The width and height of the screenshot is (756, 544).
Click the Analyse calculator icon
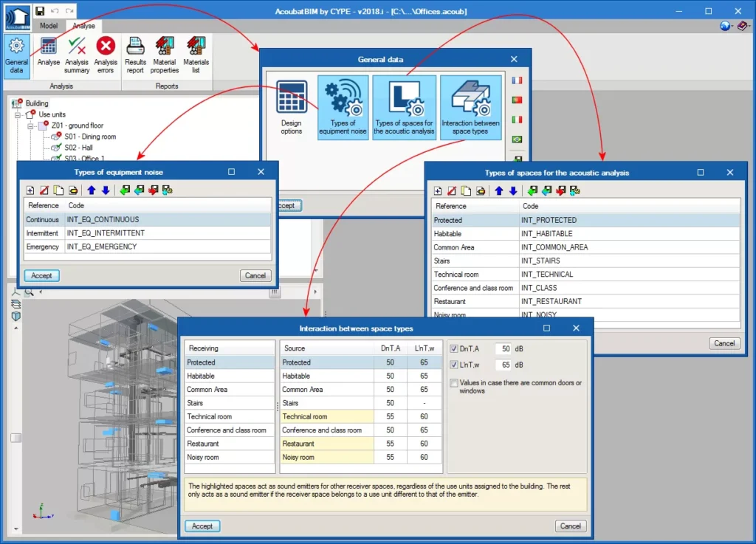[x=49, y=53]
